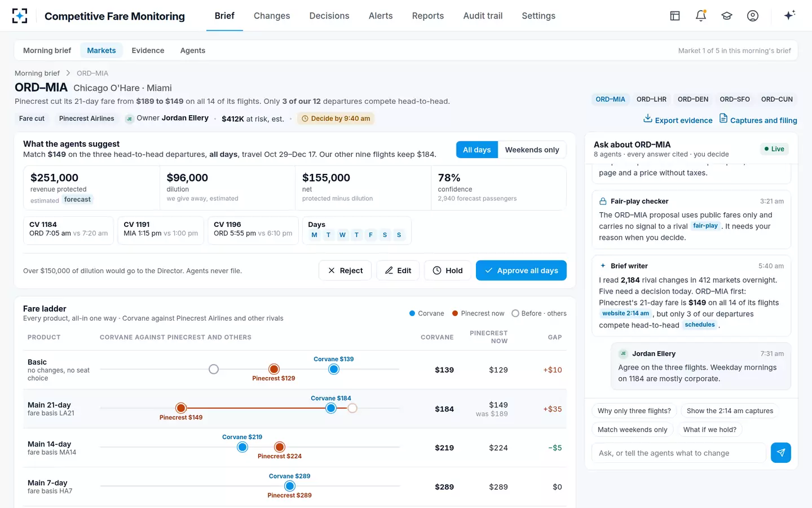Toggle Friday in the Days selector
This screenshot has height=508, width=812.
click(x=370, y=235)
